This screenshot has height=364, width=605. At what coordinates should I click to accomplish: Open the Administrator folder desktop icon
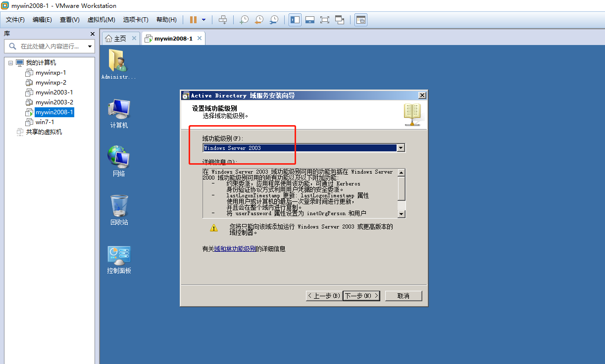click(x=119, y=64)
